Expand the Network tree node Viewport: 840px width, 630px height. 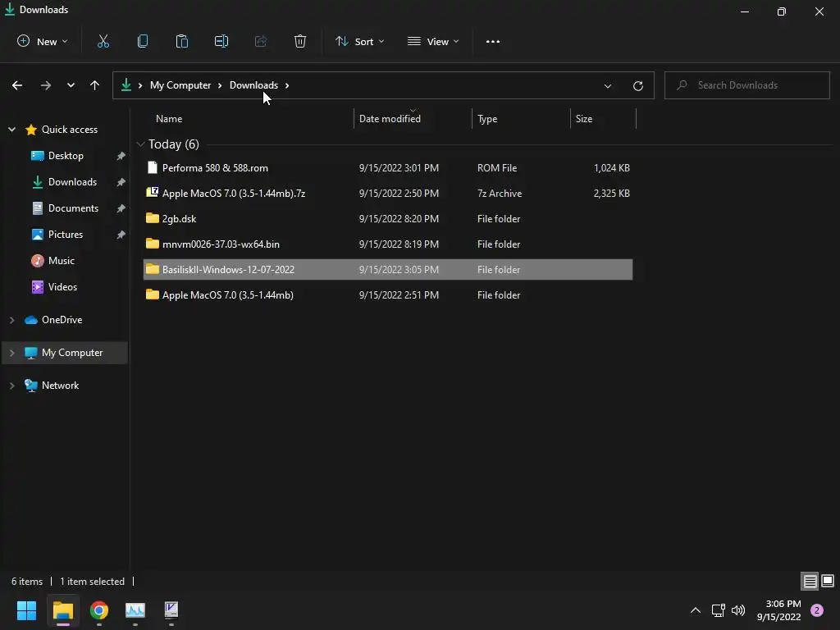[x=11, y=386]
